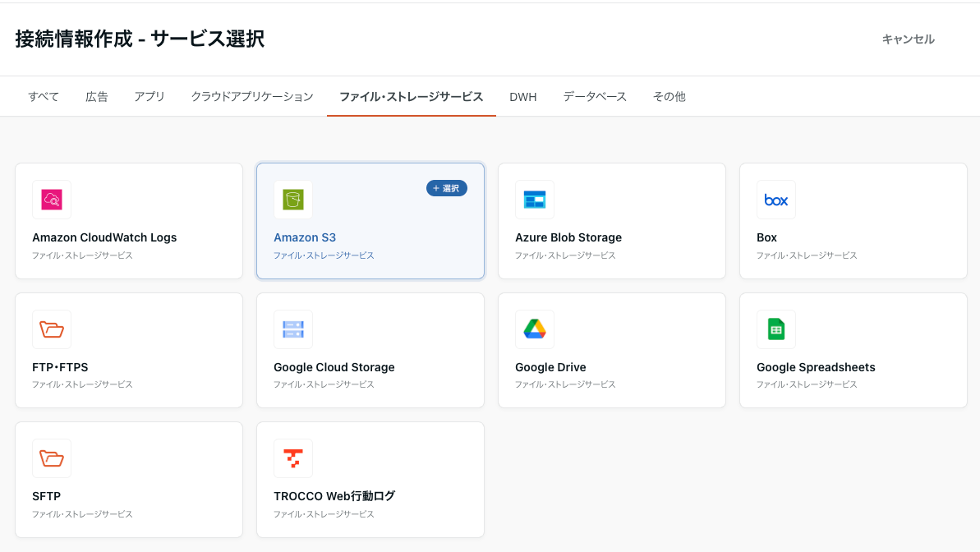Pick the Azure Blob Storage title

(568, 237)
